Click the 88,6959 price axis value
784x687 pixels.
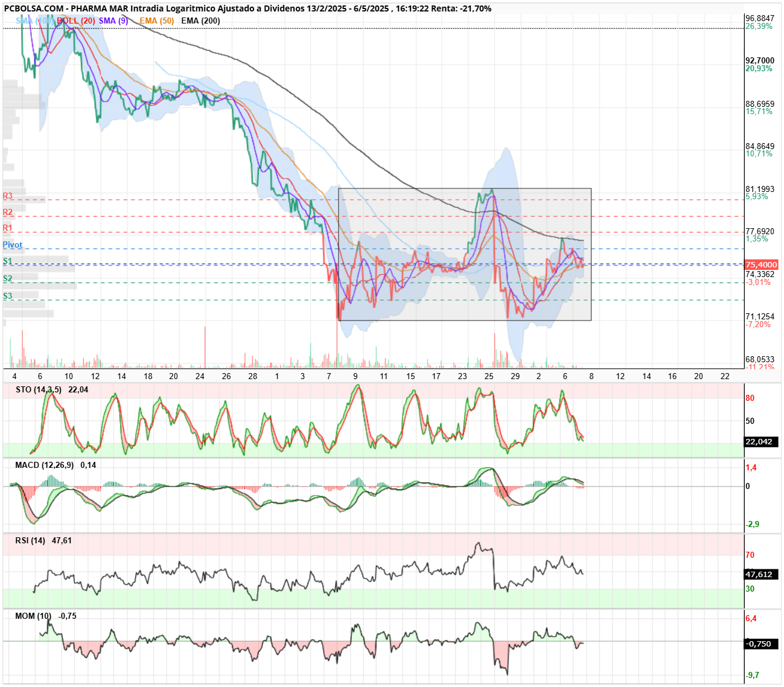760,104
